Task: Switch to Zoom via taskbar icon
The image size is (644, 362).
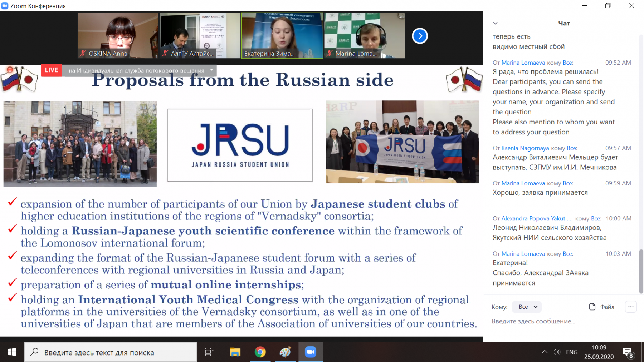Action: click(311, 352)
